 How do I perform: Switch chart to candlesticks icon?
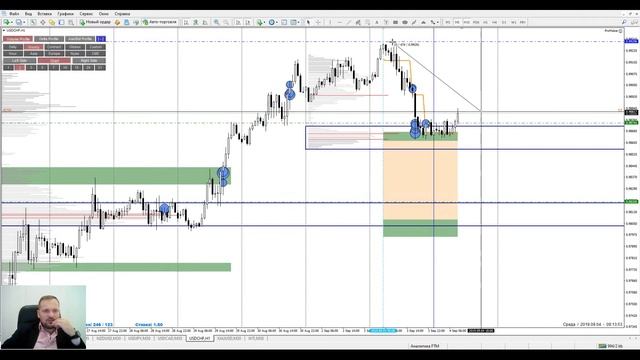tap(196, 22)
